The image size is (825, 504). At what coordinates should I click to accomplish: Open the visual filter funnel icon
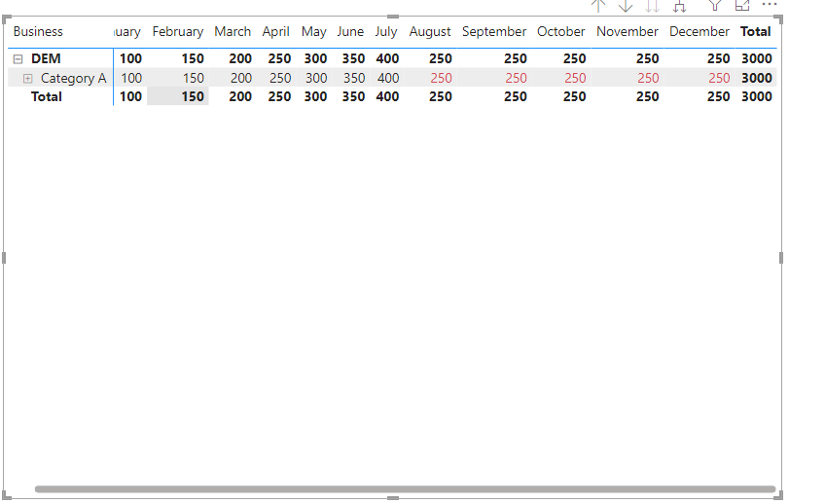(x=714, y=5)
